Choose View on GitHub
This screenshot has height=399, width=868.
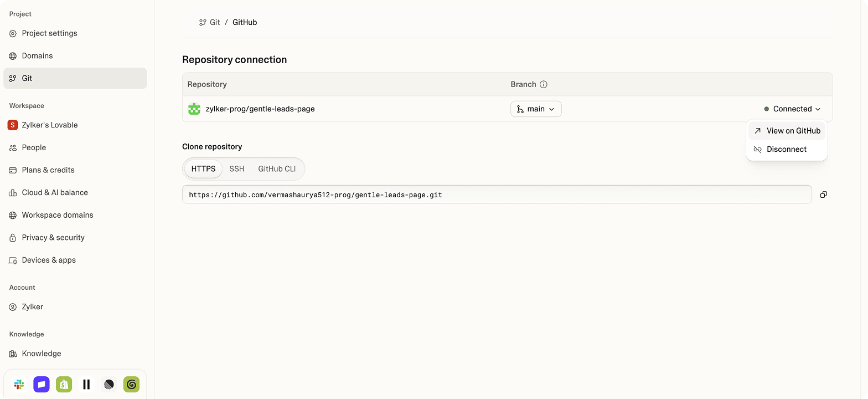pos(787,131)
